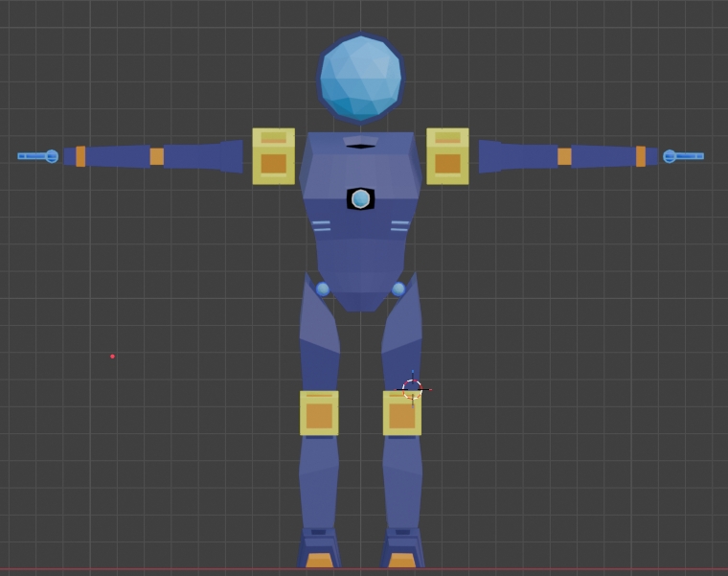Click the orange wrist band on the right arm

(640, 156)
